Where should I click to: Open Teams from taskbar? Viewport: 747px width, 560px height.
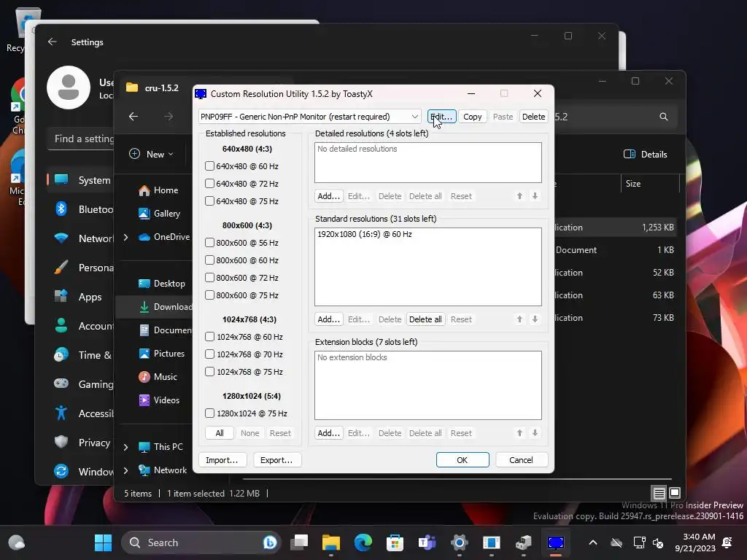(427, 542)
